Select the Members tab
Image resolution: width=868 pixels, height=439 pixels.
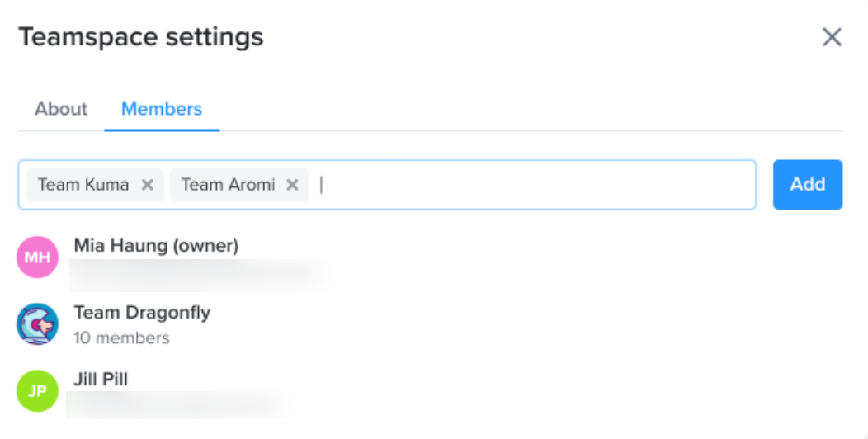click(162, 109)
